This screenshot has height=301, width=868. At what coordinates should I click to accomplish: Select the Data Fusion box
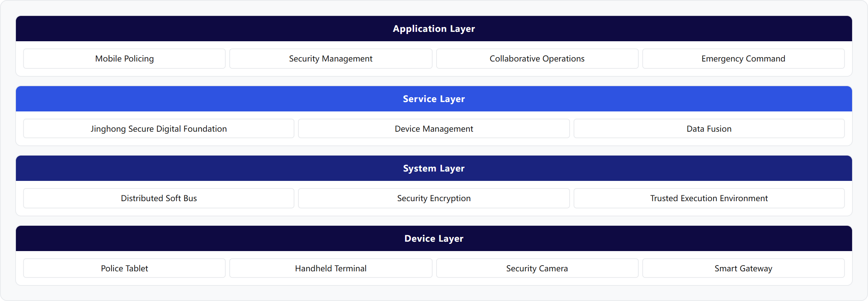(709, 129)
